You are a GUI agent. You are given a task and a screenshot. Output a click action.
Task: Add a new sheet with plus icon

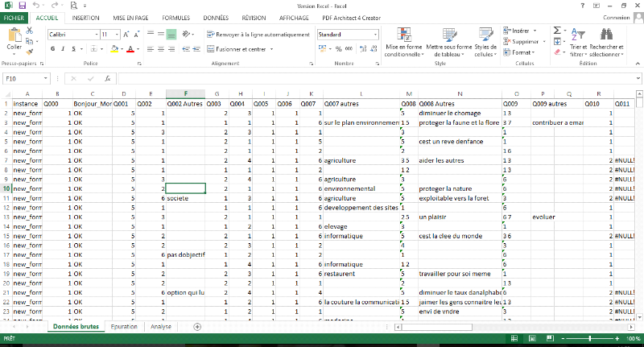197,326
